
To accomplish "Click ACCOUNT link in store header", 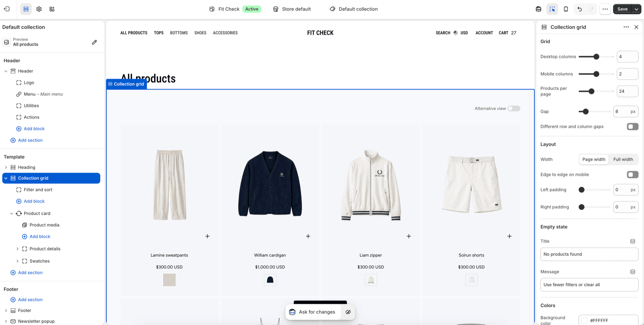I will [484, 33].
